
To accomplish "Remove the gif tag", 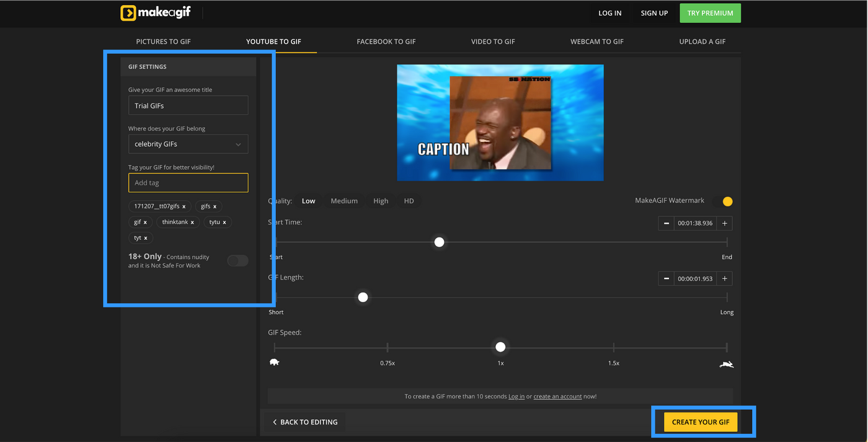I will 145,222.
